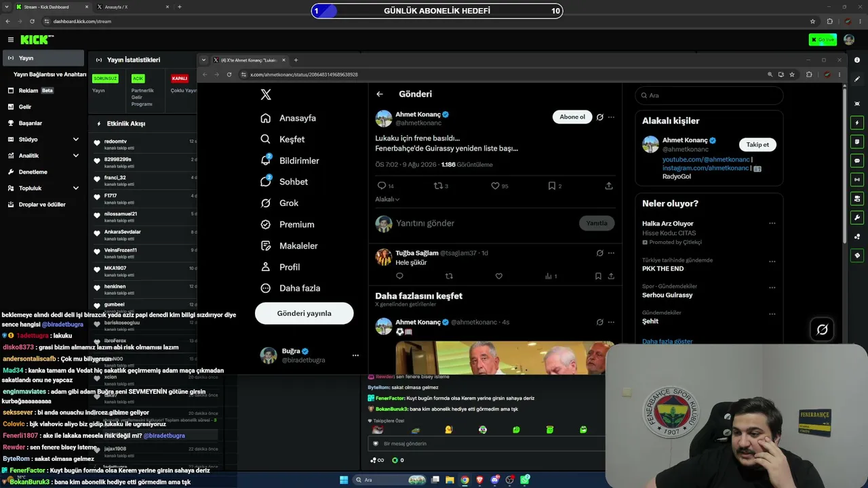Click the X logo in the sidebar
This screenshot has height=488, width=868.
(x=266, y=95)
